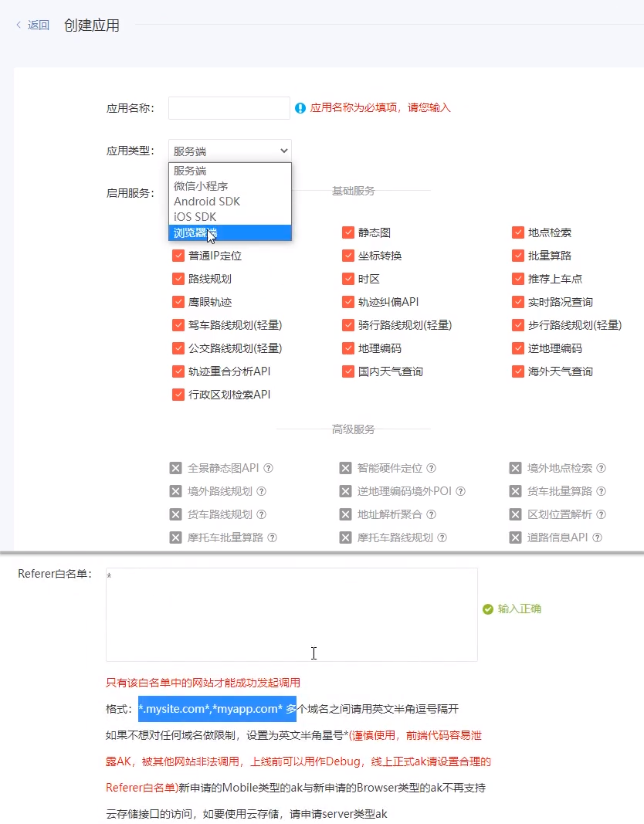Viewport: 644px width, 824px height.
Task: Uncheck 驾车路线规划(轻量) checkbox
Action: point(178,325)
